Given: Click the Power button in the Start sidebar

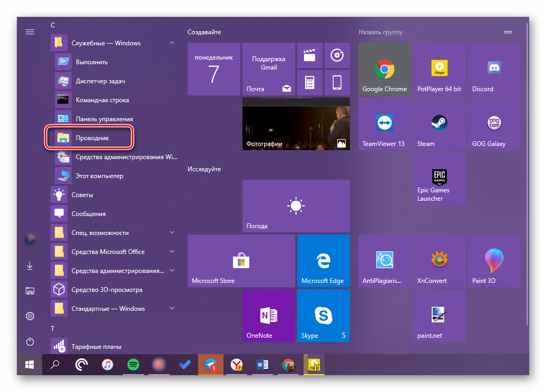Looking at the screenshot, I should 30,341.
